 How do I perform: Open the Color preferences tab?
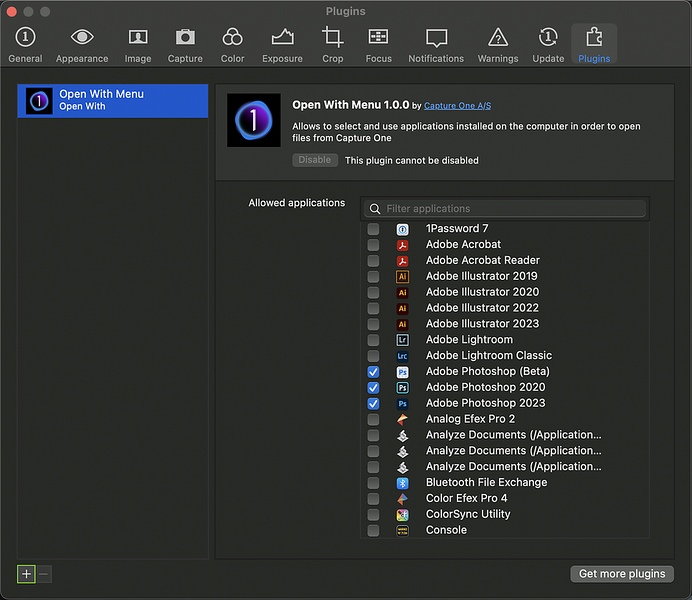coord(232,45)
